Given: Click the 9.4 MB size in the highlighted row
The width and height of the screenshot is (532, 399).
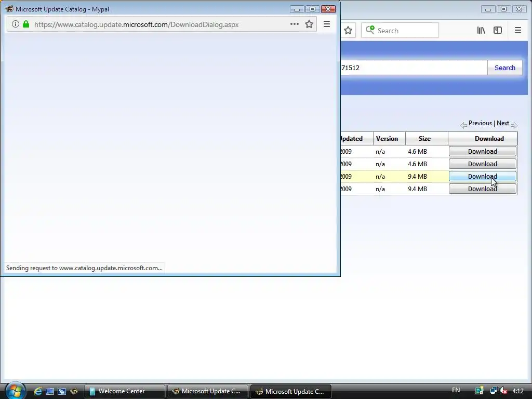Looking at the screenshot, I should pos(417,177).
